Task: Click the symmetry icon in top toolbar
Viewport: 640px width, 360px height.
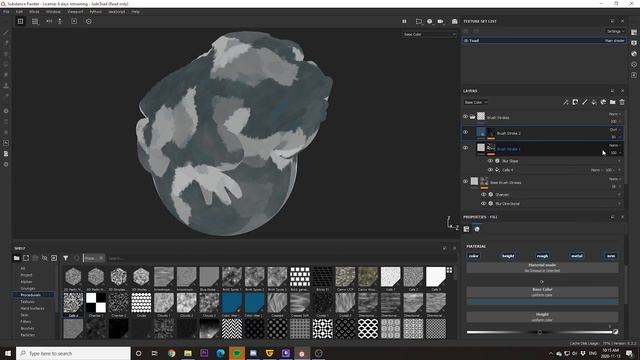Action: pyautogui.click(x=49, y=21)
